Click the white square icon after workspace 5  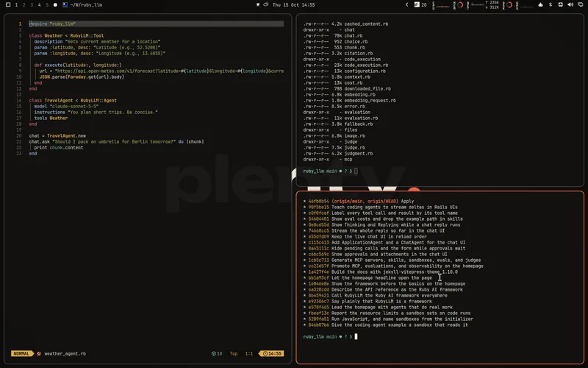55,5
